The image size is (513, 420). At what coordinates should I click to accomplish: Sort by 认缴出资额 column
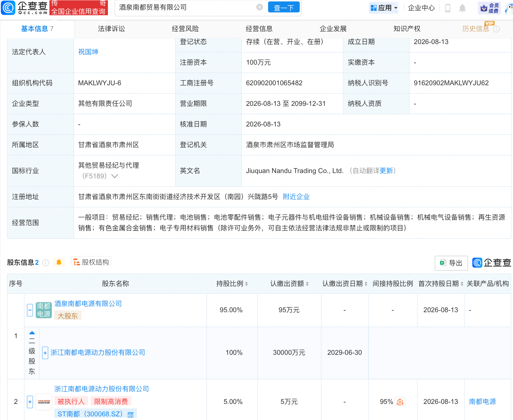click(x=307, y=284)
